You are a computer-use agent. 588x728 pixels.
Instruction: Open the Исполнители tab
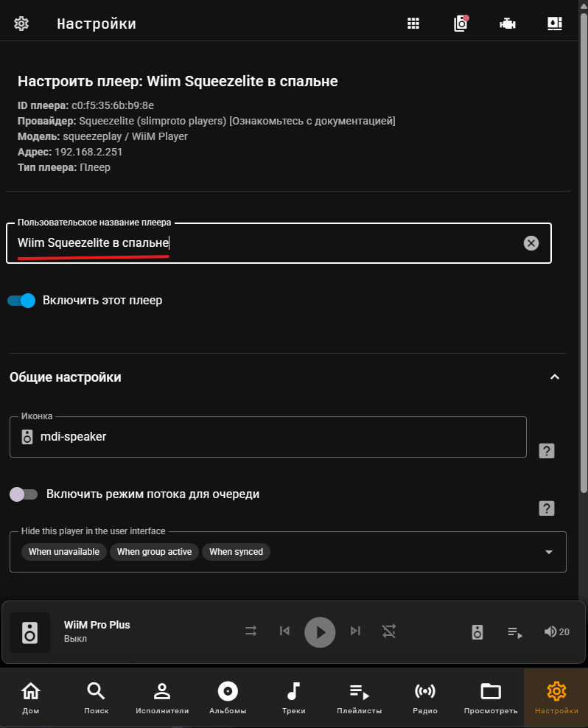[x=162, y=698]
